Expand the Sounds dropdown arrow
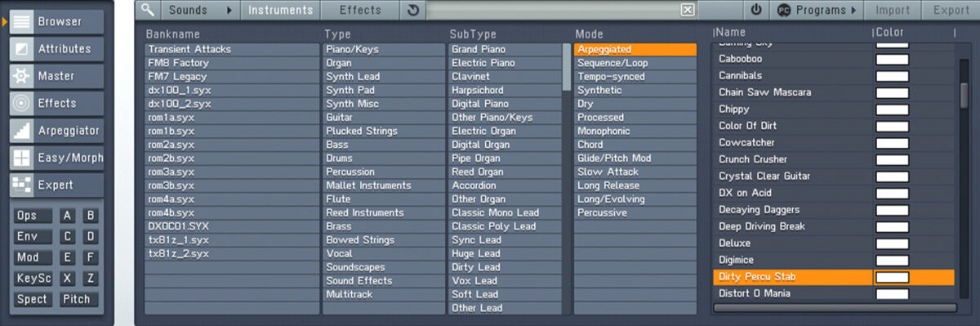The width and height of the screenshot is (980, 326). point(229,11)
